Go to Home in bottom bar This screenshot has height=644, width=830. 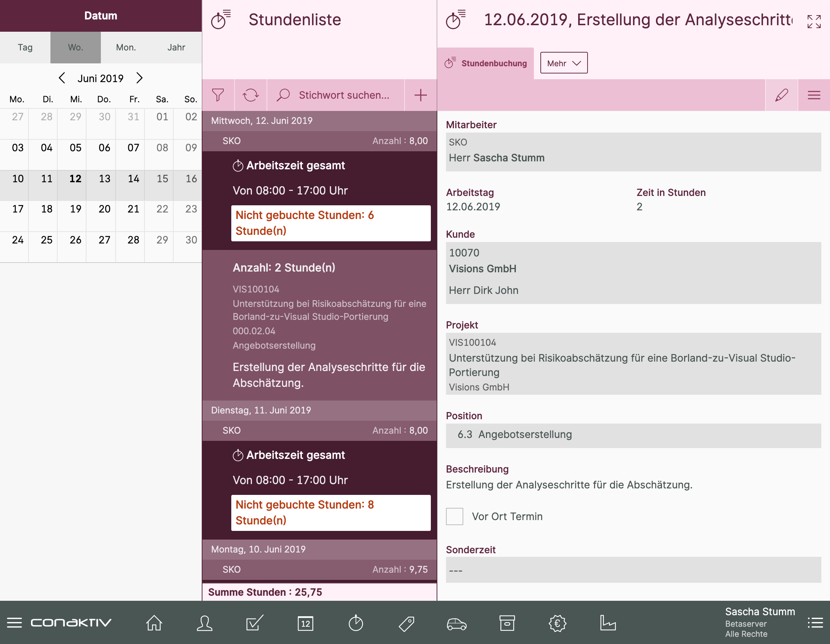[x=154, y=623]
